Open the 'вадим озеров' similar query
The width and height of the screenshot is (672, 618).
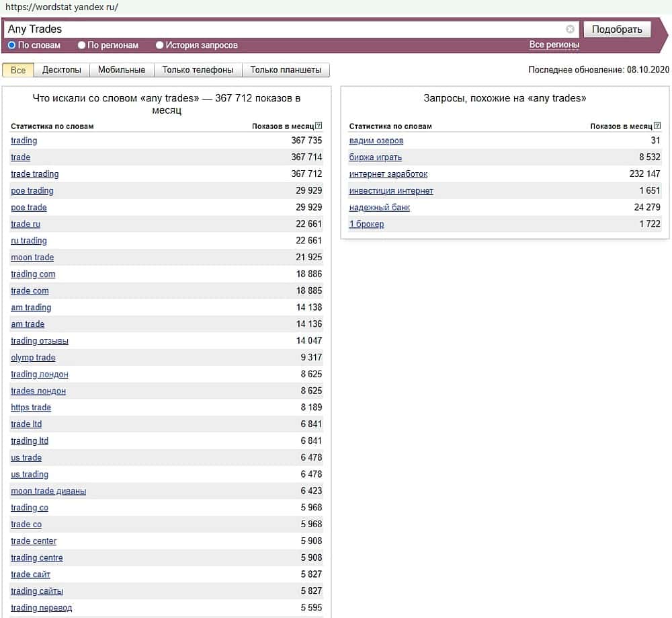coord(376,141)
